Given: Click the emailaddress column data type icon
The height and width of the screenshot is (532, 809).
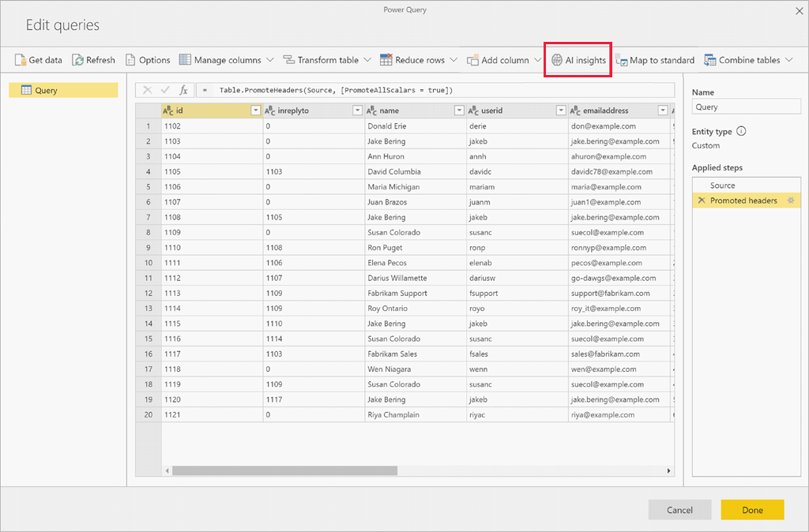Looking at the screenshot, I should click(x=575, y=111).
